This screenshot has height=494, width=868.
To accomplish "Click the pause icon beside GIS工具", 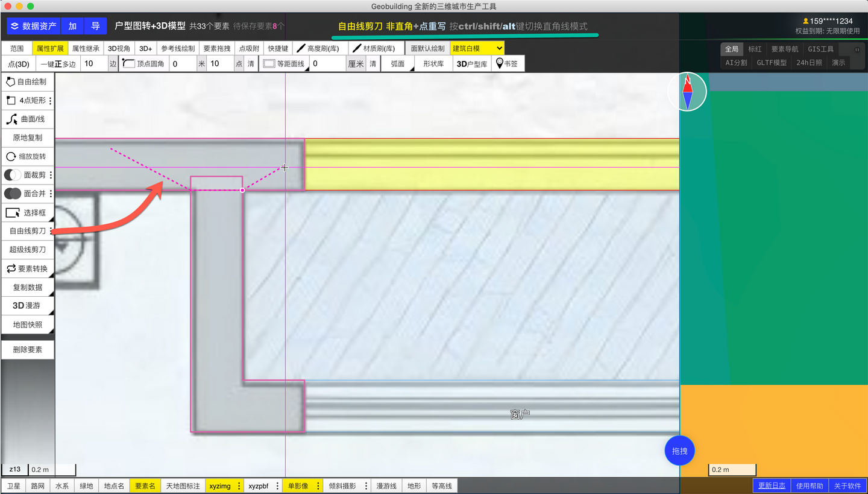I will 857,49.
